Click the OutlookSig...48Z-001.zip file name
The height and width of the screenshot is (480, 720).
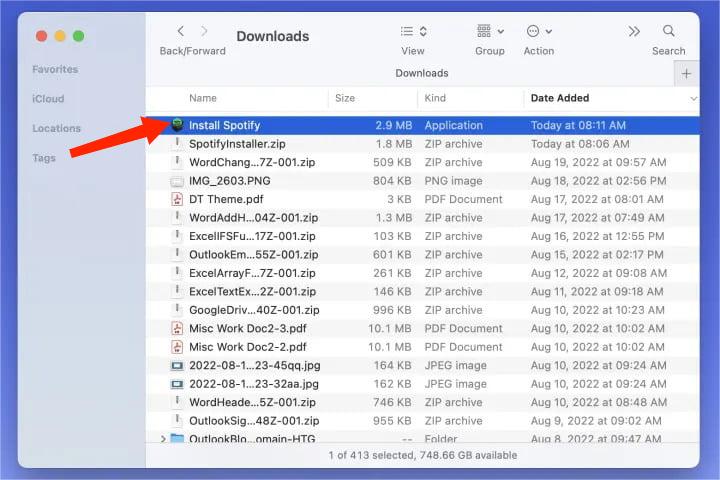coord(254,421)
